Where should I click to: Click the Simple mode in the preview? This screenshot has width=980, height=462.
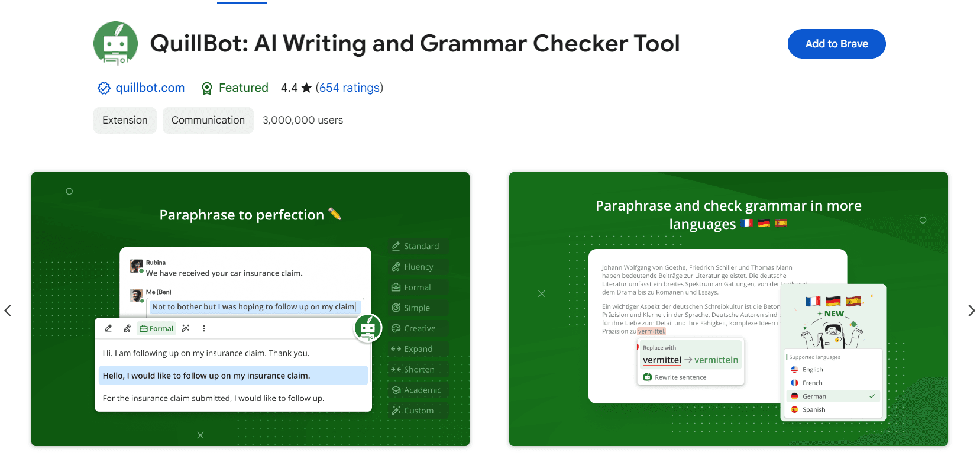(418, 308)
